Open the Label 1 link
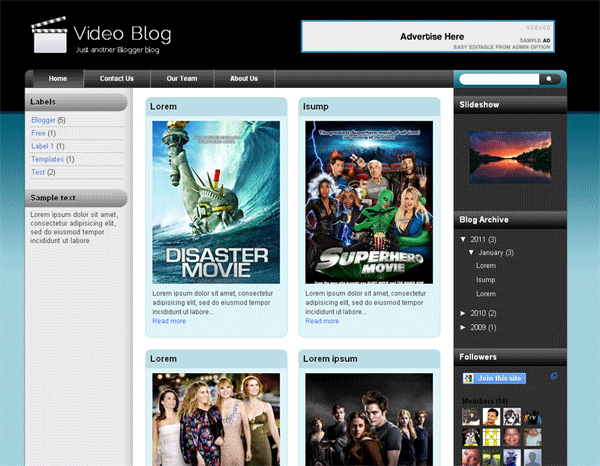Screen dimensions: 600x466 [x=42, y=146]
